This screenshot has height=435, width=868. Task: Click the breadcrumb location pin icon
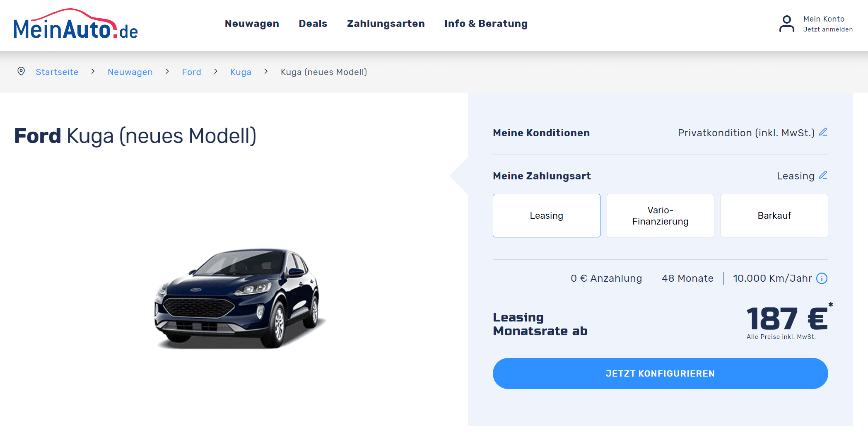(x=21, y=71)
